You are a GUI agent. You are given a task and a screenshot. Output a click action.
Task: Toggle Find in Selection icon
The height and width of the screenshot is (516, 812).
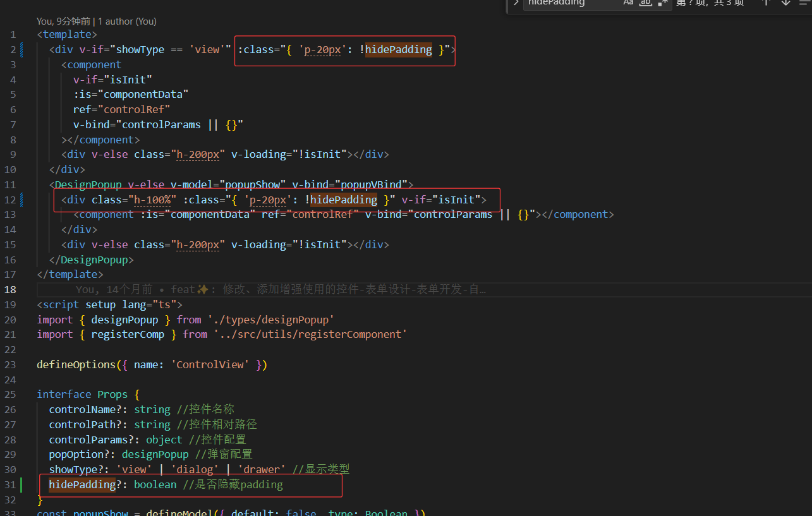tap(804, 3)
